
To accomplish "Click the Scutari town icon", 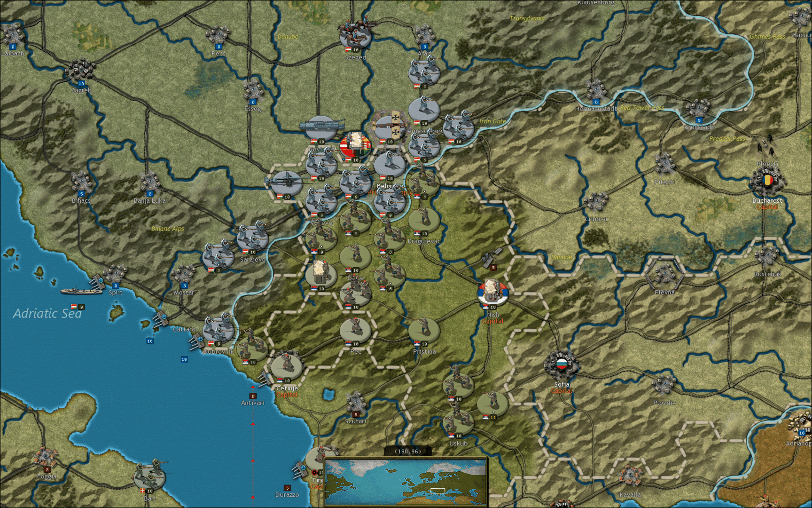I will [x=356, y=403].
